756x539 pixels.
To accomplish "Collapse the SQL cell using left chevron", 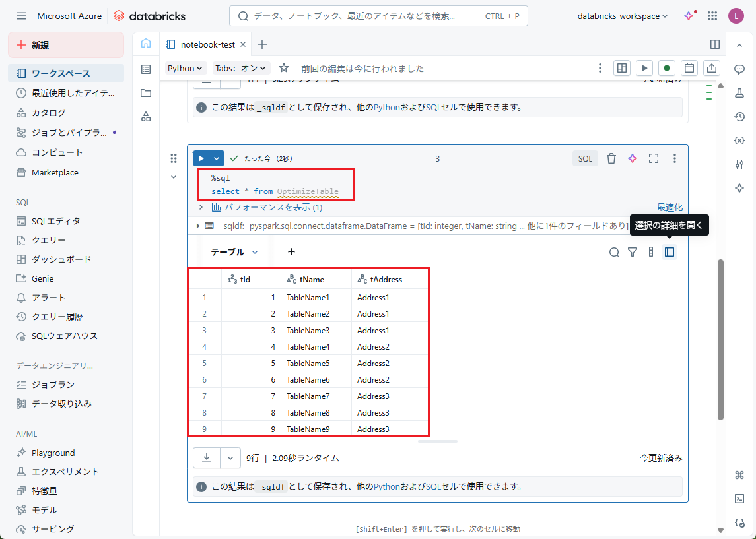I will (174, 177).
